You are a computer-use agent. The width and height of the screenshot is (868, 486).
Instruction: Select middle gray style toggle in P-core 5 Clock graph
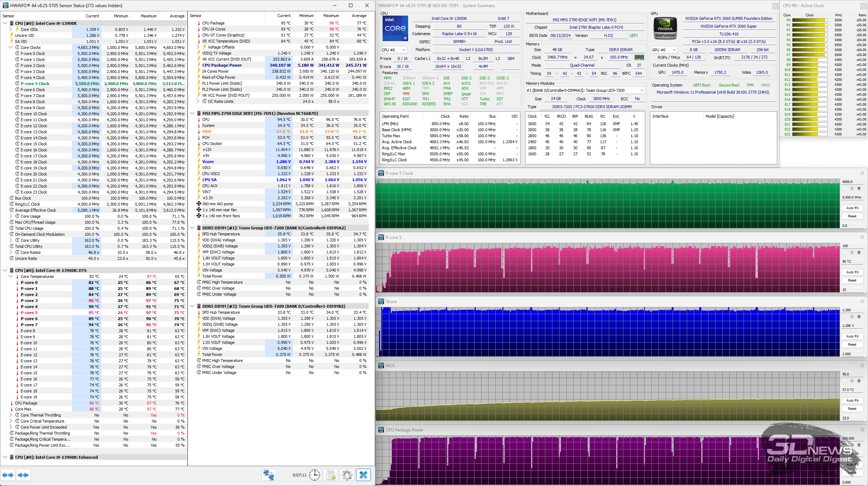click(852, 189)
